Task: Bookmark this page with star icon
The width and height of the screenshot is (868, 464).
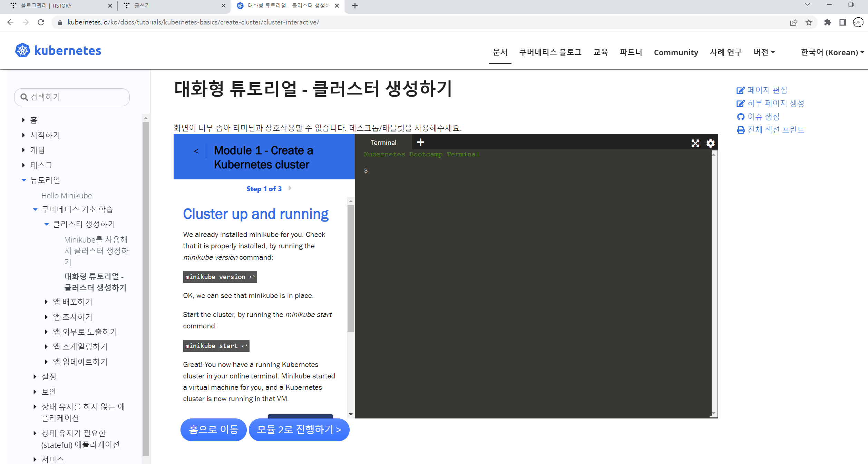Action: pos(809,22)
